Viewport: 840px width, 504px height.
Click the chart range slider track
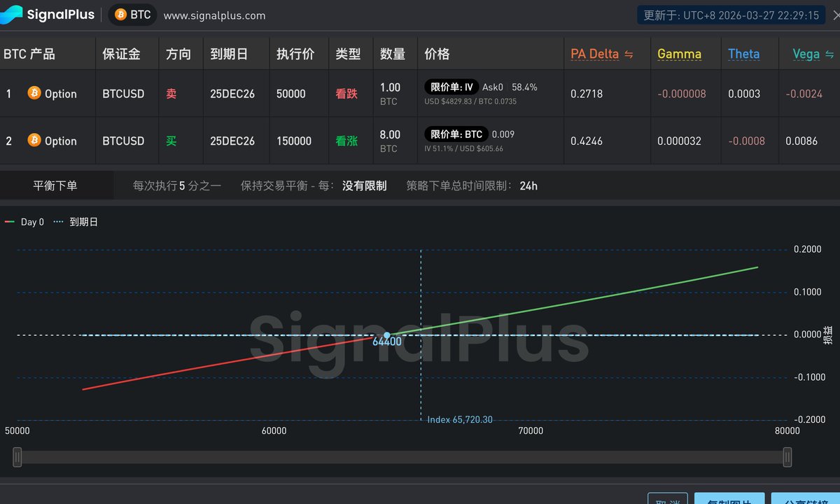[402, 457]
